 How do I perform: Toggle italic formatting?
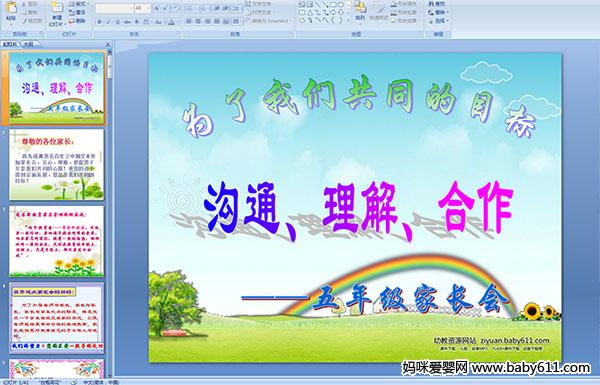pyautogui.click(x=108, y=22)
